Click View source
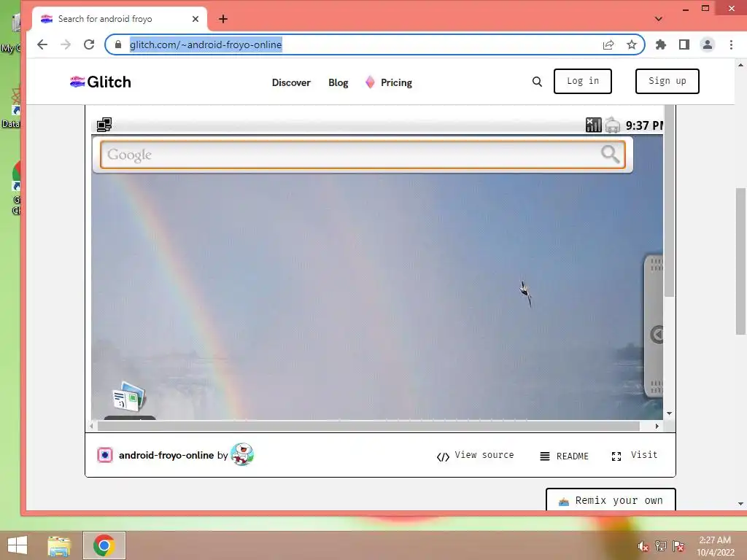The width and height of the screenshot is (747, 560). point(476,456)
